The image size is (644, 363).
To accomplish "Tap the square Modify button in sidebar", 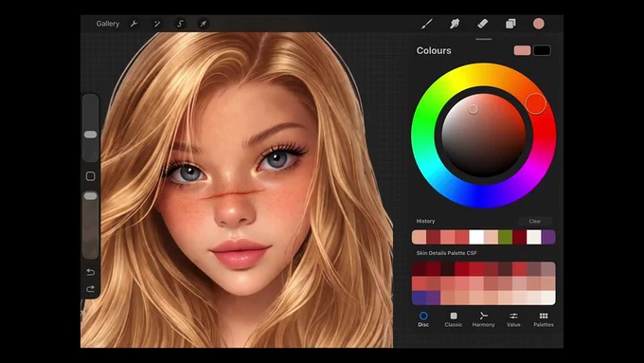I will coord(90,176).
